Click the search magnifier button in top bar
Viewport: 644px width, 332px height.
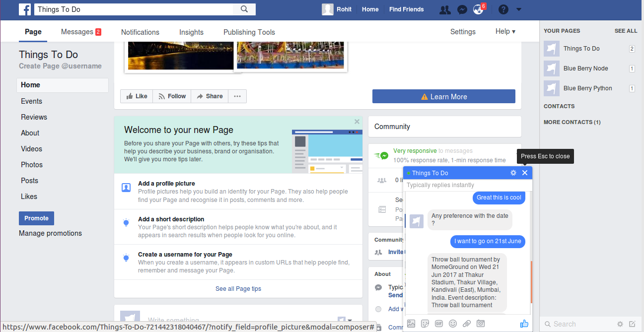coord(244,9)
